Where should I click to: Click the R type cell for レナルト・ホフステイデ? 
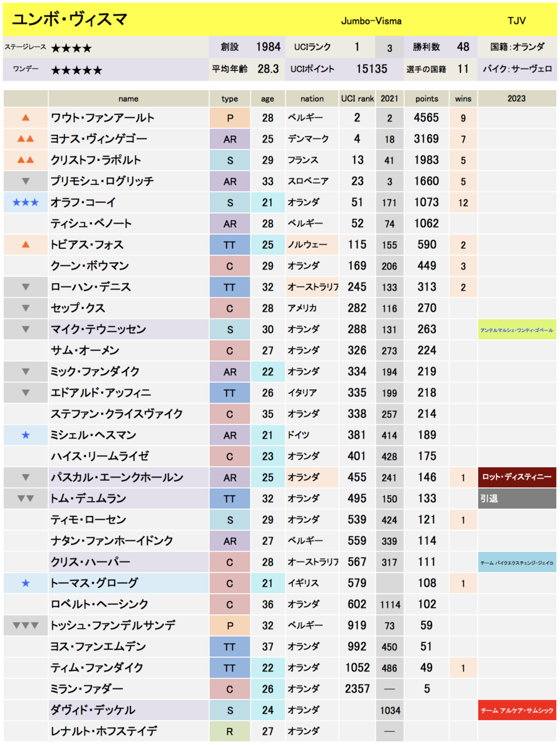click(230, 731)
